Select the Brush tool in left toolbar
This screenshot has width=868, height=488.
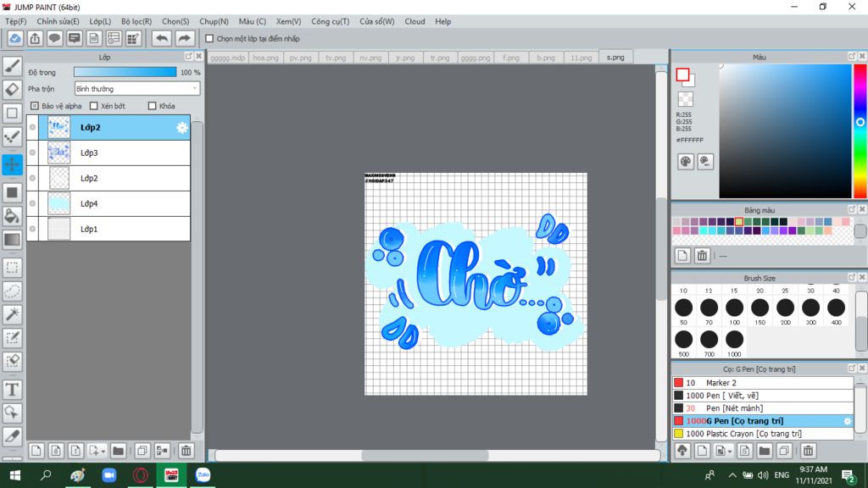click(12, 66)
